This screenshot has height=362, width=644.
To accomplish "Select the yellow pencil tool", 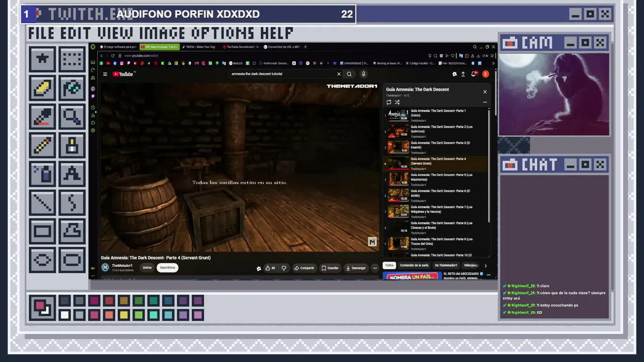I will point(43,146).
